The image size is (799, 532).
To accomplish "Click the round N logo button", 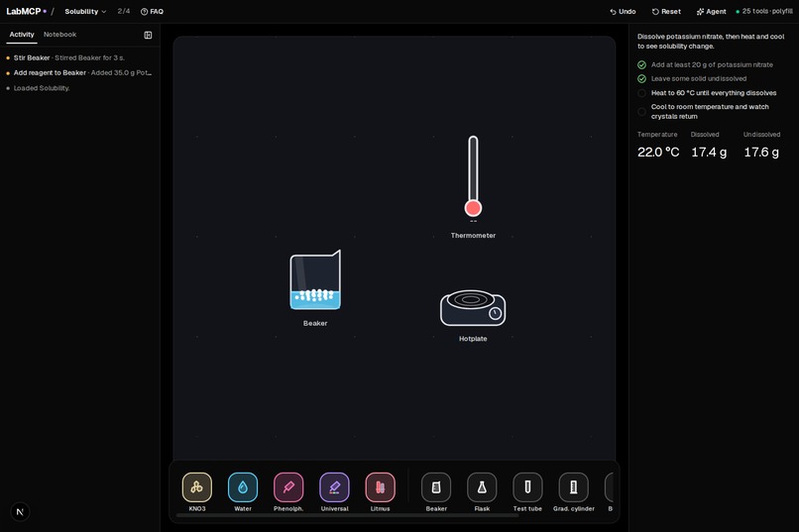I will pyautogui.click(x=20, y=511).
